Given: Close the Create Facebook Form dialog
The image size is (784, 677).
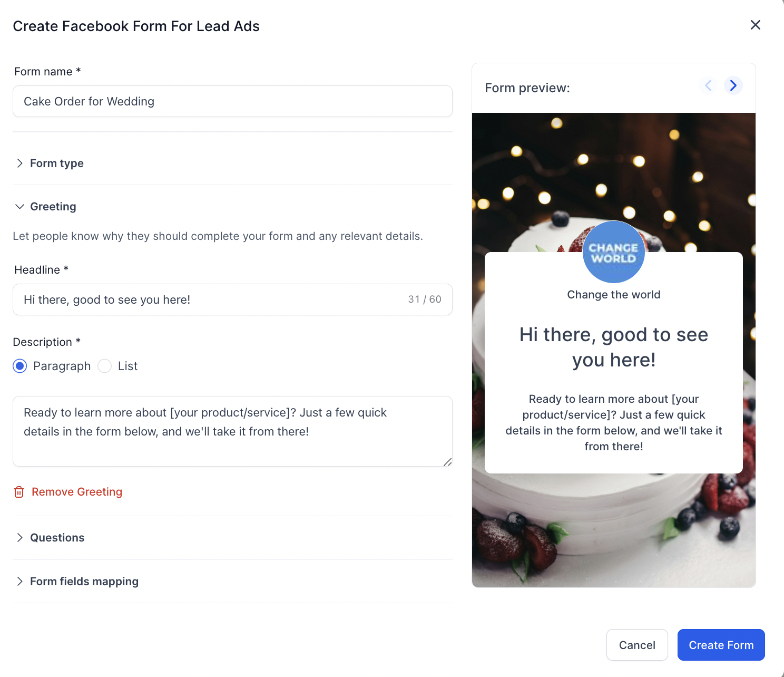Looking at the screenshot, I should 755,25.
